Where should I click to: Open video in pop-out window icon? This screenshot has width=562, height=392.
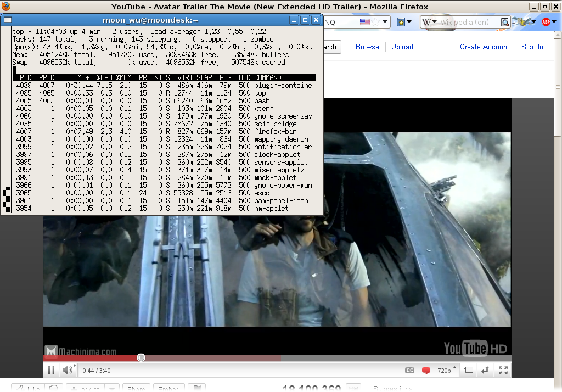(x=468, y=371)
